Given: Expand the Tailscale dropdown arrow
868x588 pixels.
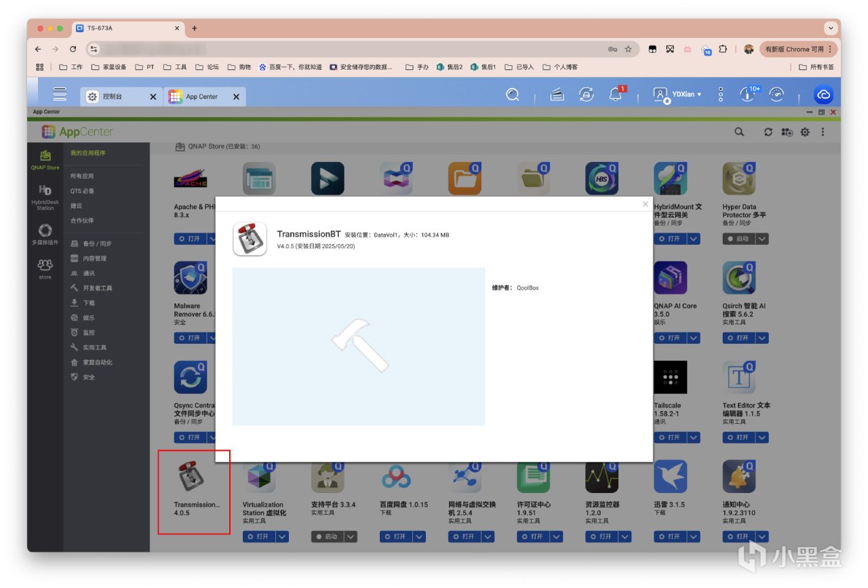Looking at the screenshot, I should [x=694, y=437].
